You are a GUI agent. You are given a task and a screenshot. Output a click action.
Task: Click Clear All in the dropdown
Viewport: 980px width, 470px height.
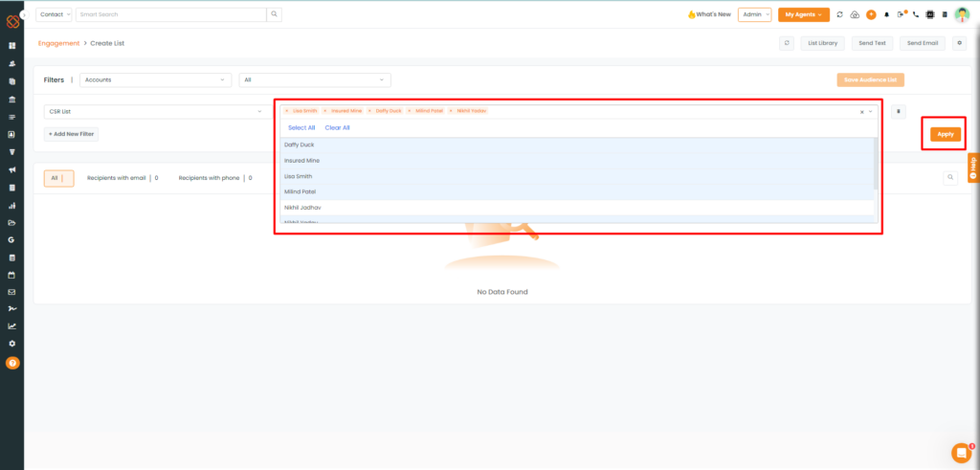point(338,127)
